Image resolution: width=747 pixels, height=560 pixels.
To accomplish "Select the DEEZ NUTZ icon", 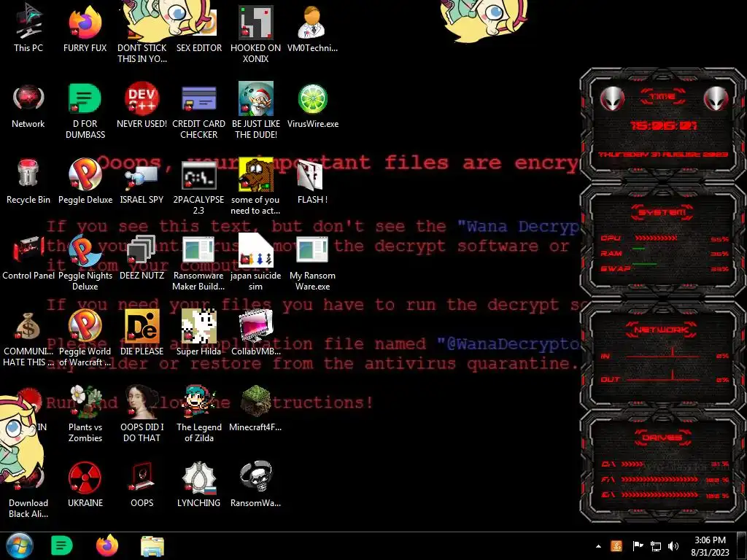I will pos(142,257).
